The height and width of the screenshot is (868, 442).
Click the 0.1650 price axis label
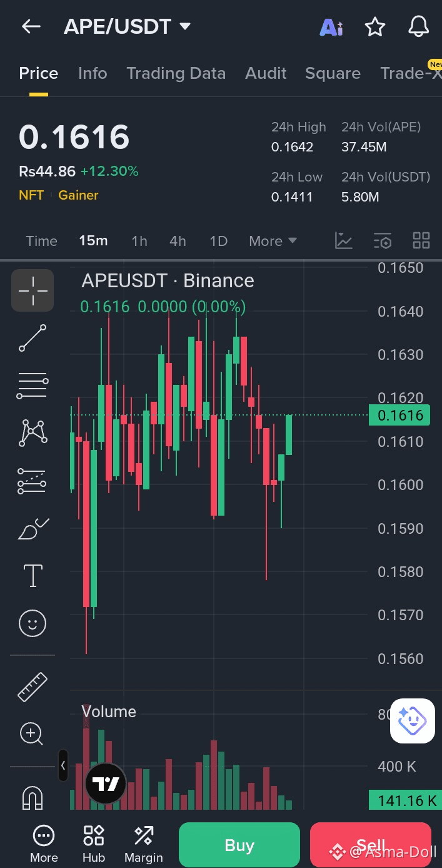pyautogui.click(x=401, y=268)
